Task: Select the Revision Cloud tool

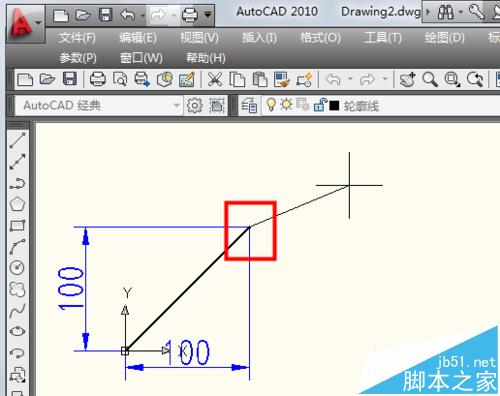Action: [x=17, y=289]
